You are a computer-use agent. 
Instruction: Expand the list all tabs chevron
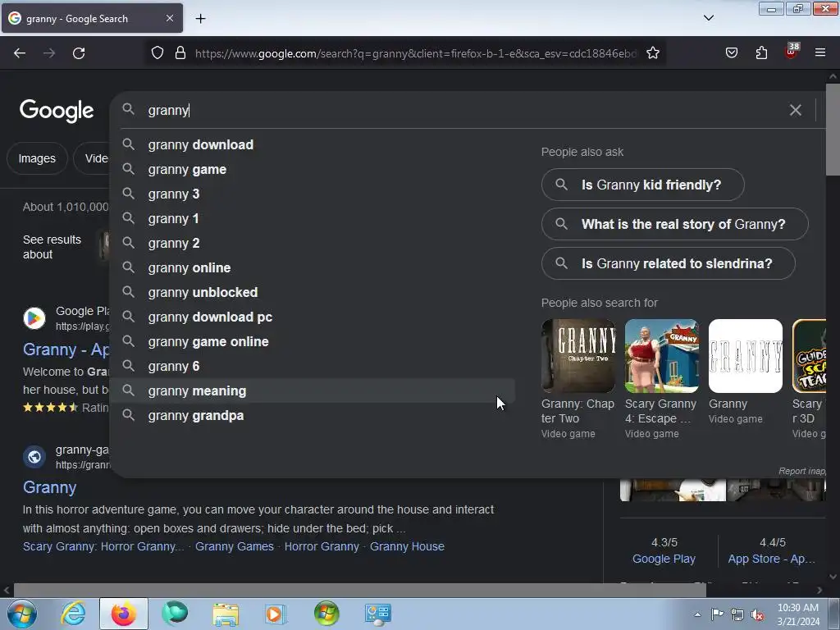708,18
